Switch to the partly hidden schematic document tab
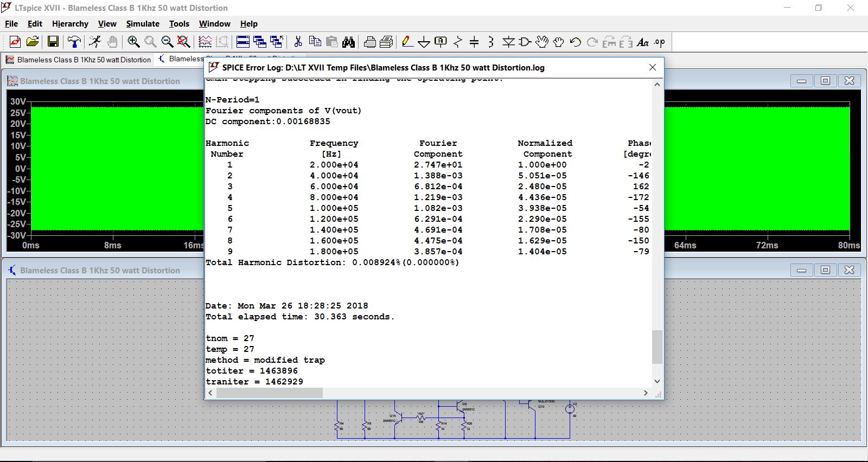868x462 pixels. coord(182,59)
